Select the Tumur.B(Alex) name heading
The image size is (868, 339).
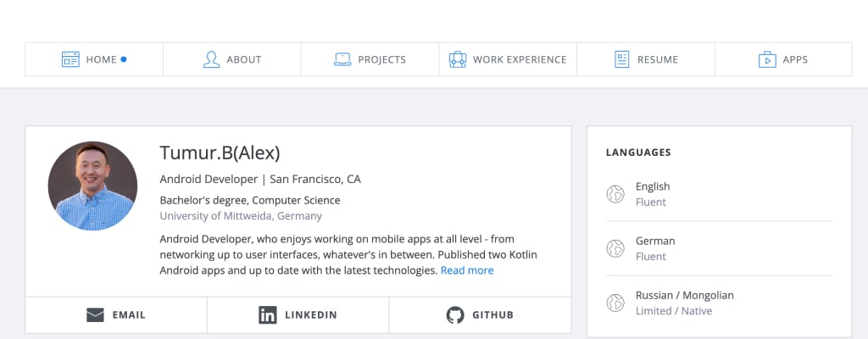(x=220, y=153)
